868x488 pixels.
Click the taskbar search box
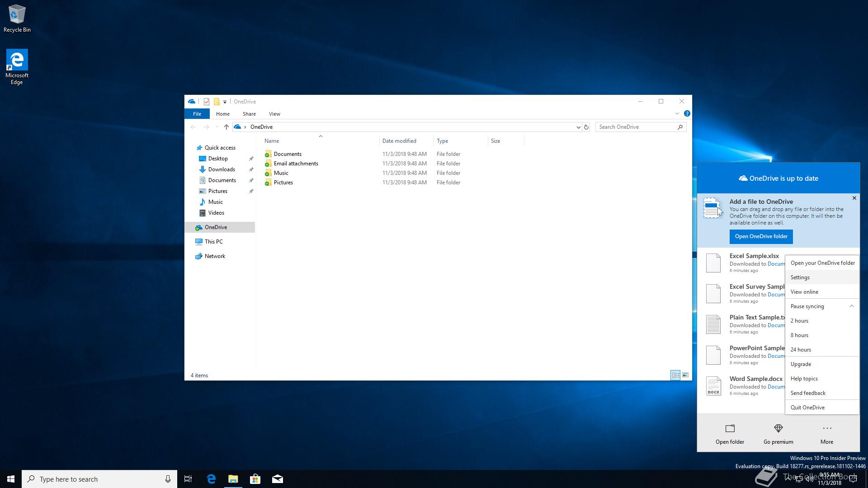point(99,479)
